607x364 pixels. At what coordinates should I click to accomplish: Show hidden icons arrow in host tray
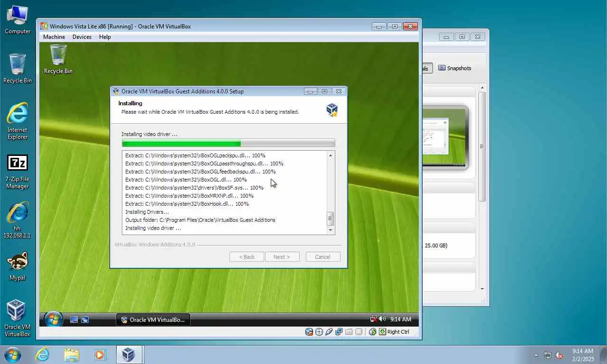[x=536, y=355]
